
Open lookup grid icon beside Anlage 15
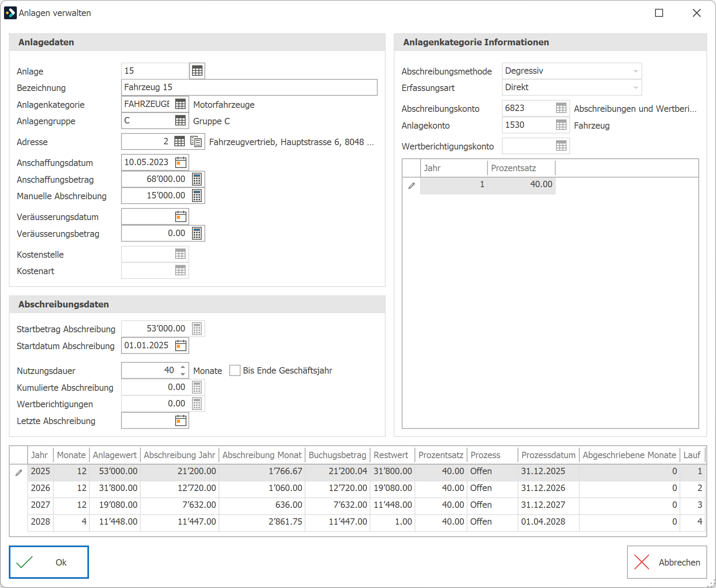tap(197, 71)
